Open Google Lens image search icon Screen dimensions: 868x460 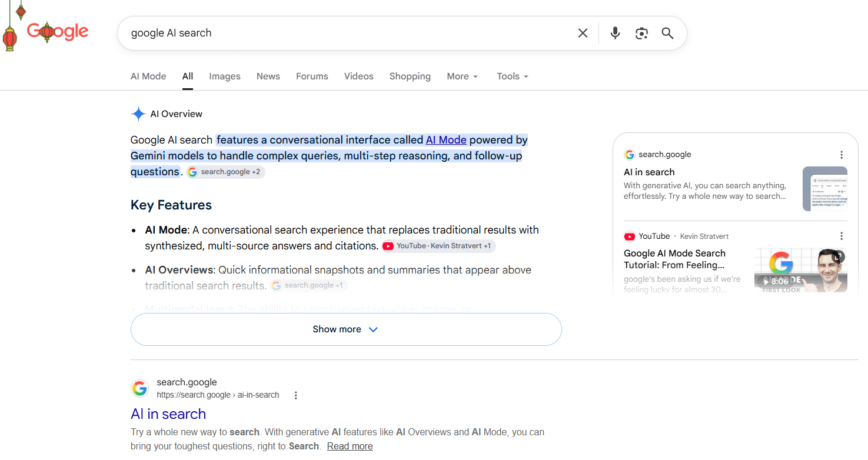tap(641, 33)
